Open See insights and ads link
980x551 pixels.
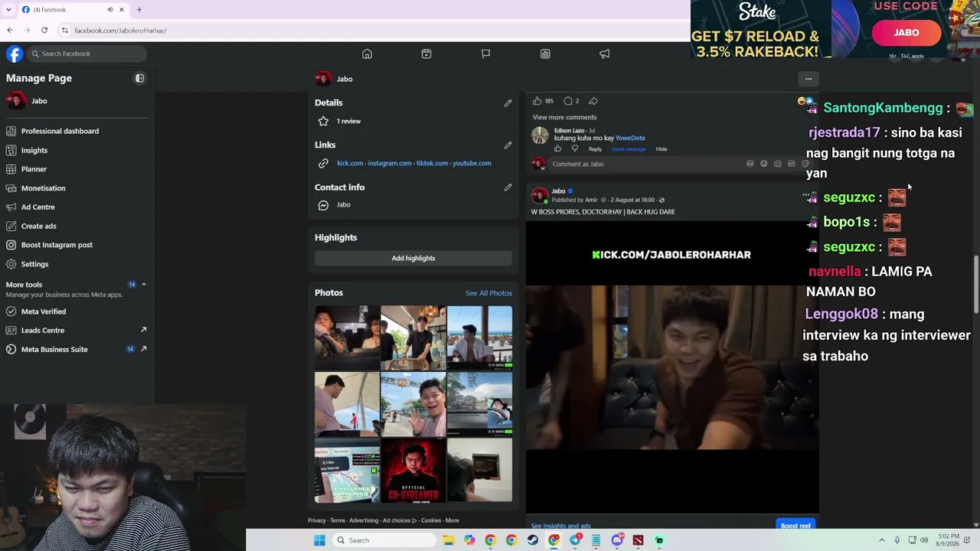(560, 526)
